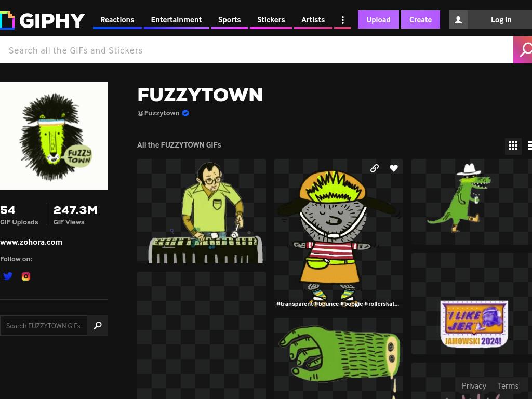
Task: Click the Upload button
Action: (x=378, y=20)
